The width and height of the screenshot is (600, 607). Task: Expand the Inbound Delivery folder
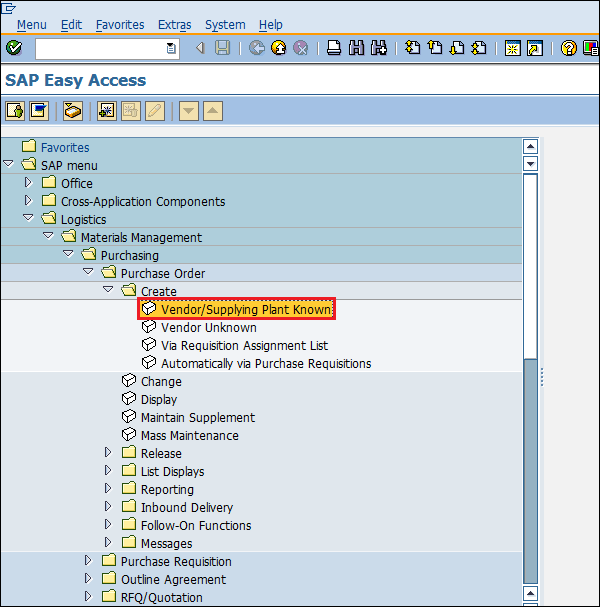108,506
